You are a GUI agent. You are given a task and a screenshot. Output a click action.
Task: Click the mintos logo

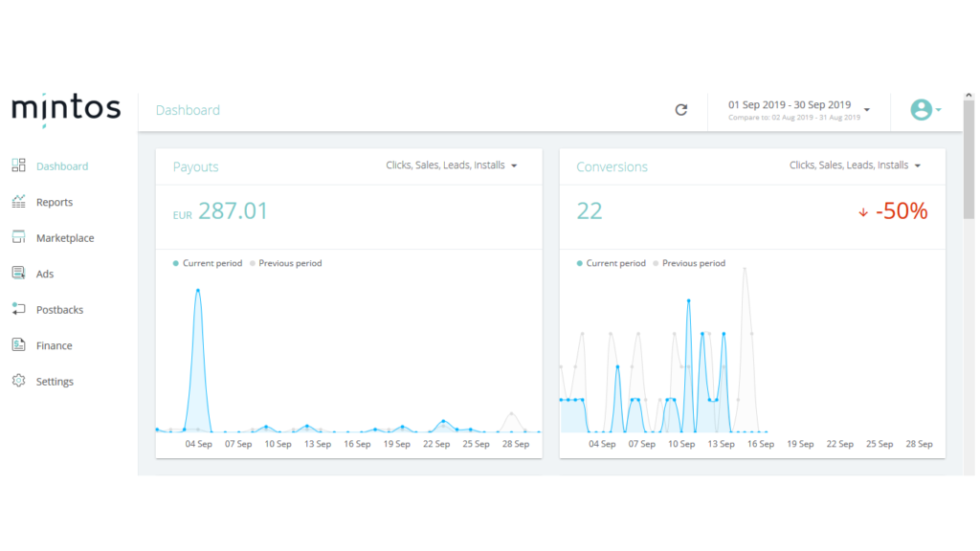tap(66, 109)
